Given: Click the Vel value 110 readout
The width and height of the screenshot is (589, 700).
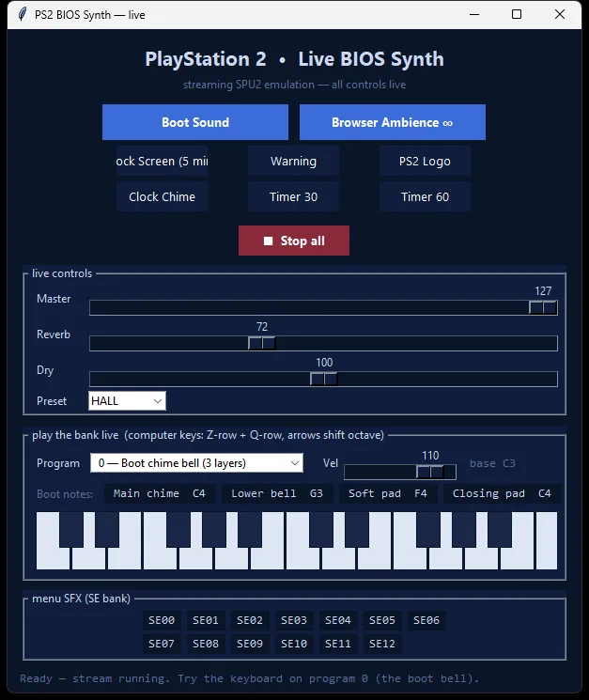Looking at the screenshot, I should [x=430, y=456].
